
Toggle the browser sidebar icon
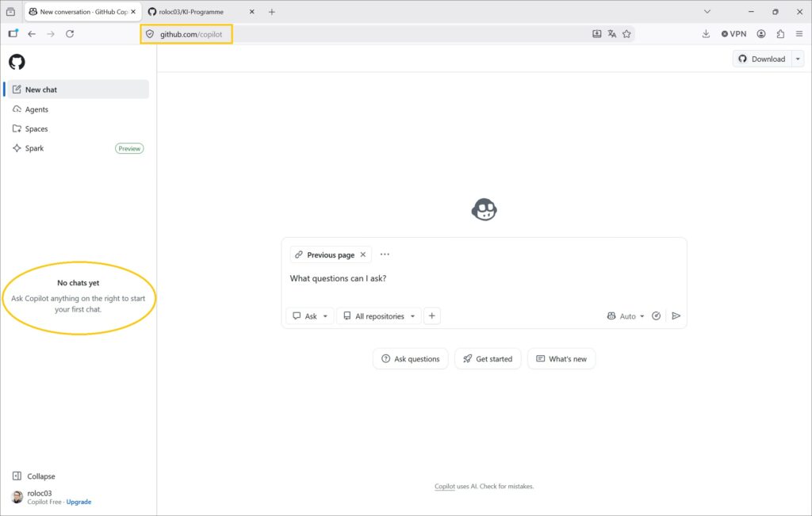13,33
